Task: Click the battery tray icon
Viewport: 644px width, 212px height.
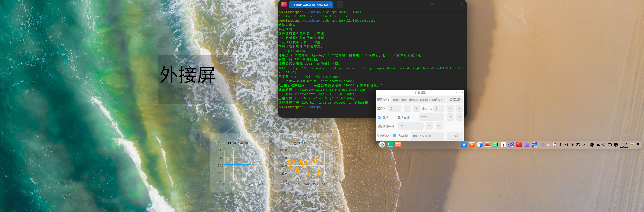Action: coord(578,145)
